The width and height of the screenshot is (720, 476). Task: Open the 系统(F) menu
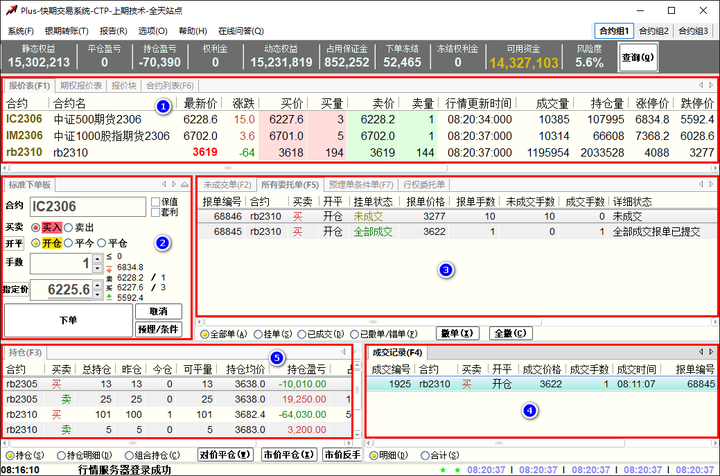(x=21, y=31)
